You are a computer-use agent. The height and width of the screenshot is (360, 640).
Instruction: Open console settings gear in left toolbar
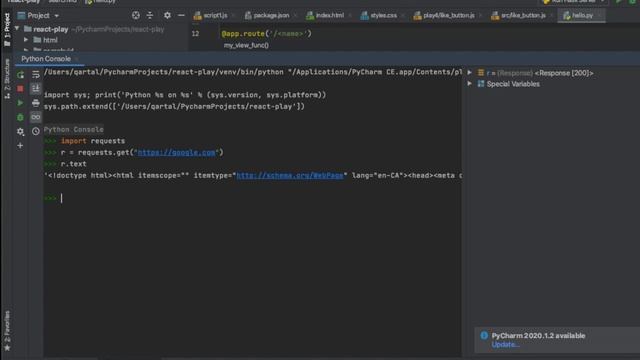(x=20, y=131)
